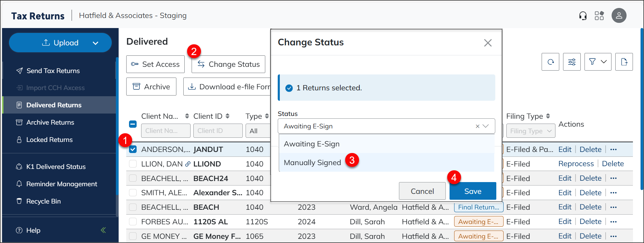Click Reprocess link for LLION row
The height and width of the screenshot is (243, 644).
(x=576, y=164)
